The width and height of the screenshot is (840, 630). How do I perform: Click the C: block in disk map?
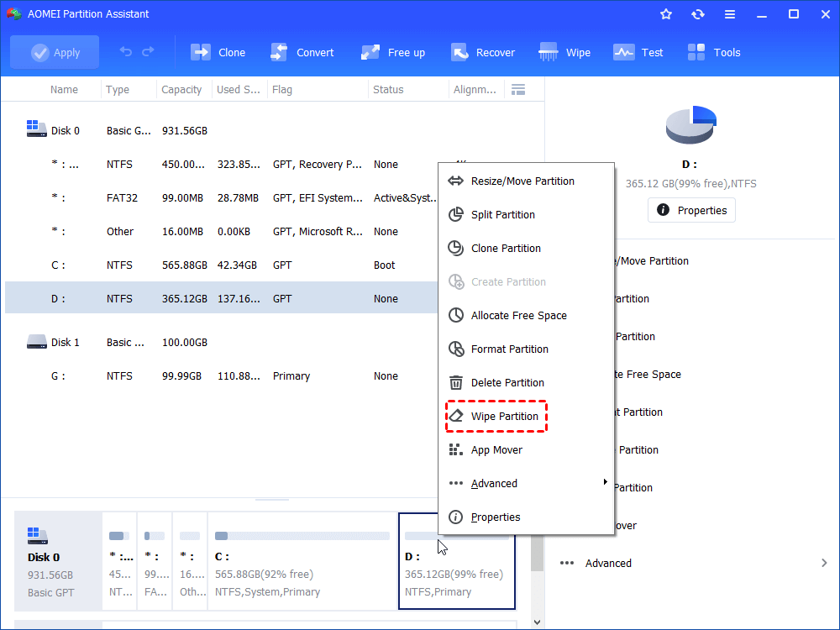[302, 561]
